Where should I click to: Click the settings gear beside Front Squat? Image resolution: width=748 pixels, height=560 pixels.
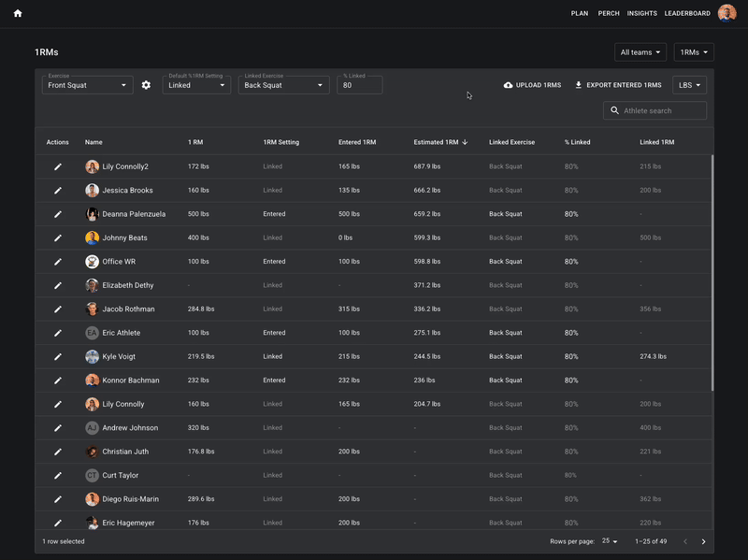[146, 84]
